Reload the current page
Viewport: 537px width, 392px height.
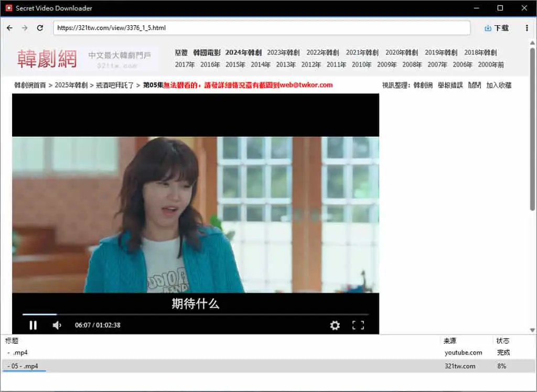[x=40, y=28]
